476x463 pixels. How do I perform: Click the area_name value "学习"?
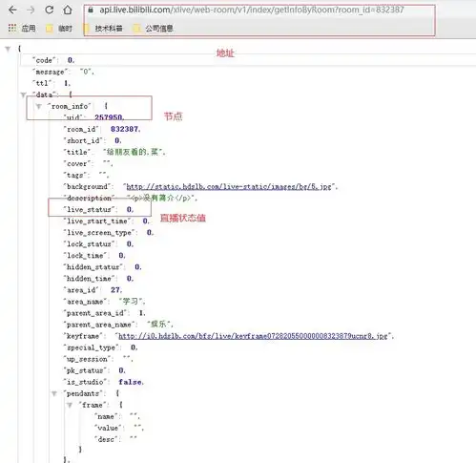[x=131, y=302]
